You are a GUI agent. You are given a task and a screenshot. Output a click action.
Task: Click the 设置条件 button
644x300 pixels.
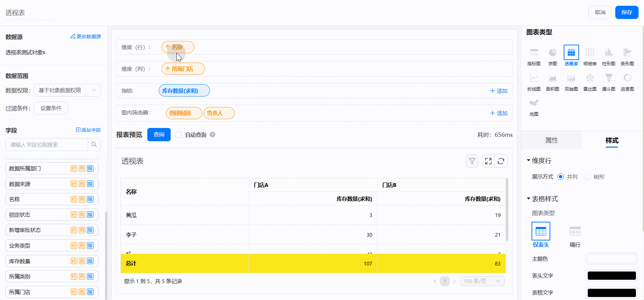(x=51, y=108)
